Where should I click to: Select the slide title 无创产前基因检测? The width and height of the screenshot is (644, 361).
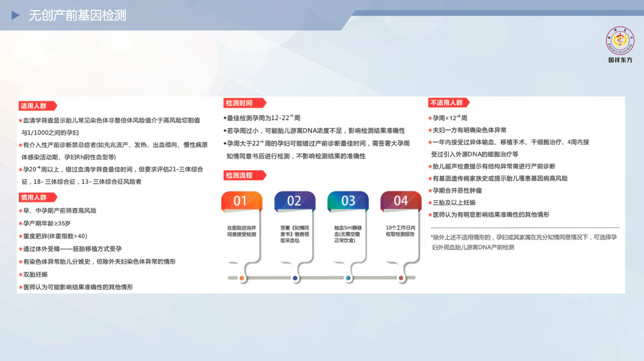(77, 16)
